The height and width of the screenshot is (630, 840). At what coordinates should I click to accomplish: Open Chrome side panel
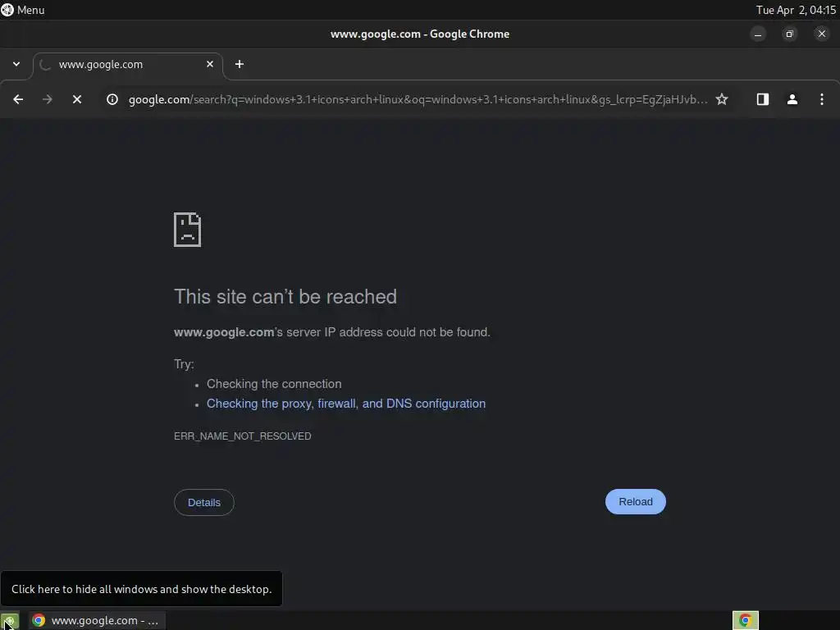(762, 99)
